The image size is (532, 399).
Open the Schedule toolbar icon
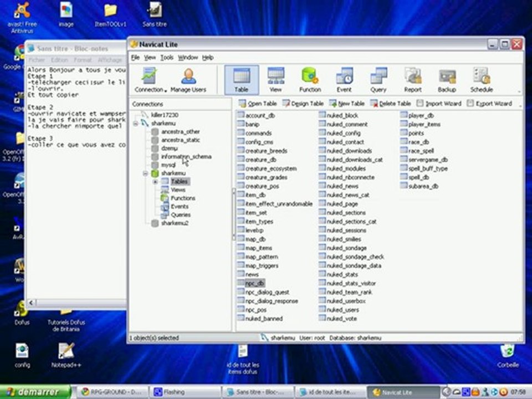pyautogui.click(x=482, y=80)
